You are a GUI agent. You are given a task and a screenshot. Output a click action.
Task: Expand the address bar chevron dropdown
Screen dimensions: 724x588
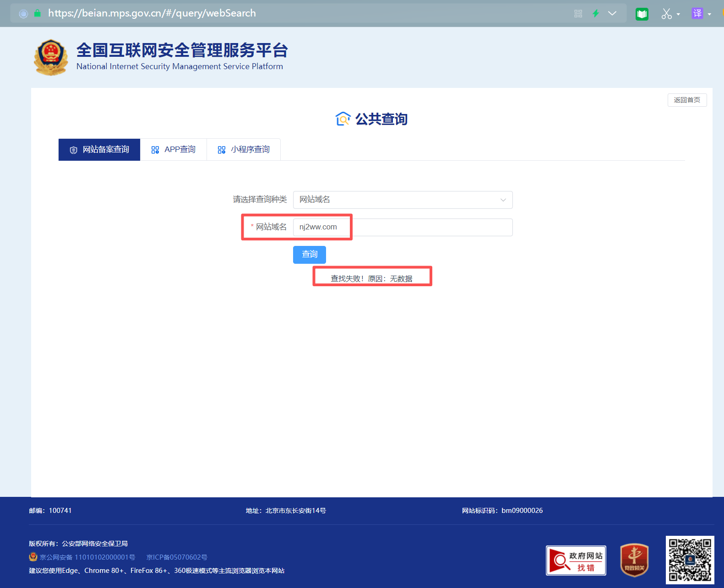pos(612,13)
